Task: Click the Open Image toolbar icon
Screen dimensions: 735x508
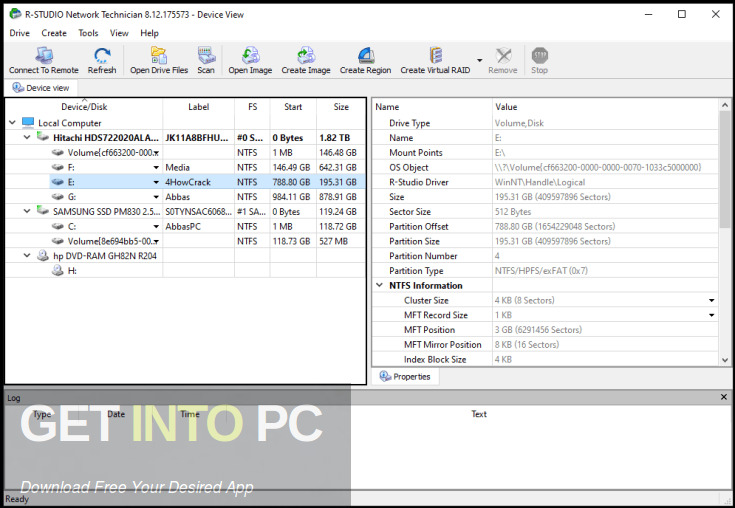Action: pyautogui.click(x=250, y=56)
